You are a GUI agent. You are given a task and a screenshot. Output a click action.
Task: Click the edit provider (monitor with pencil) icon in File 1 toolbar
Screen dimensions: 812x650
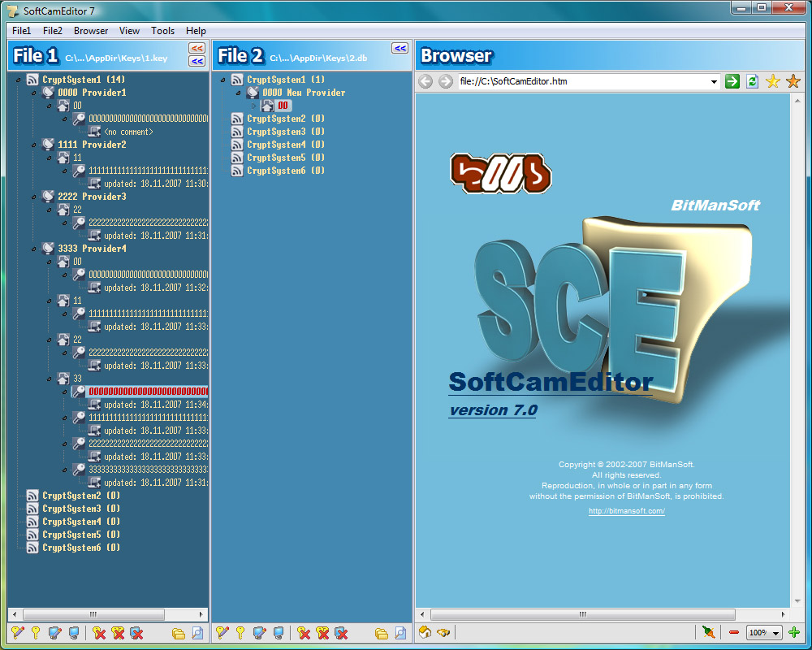tap(55, 633)
